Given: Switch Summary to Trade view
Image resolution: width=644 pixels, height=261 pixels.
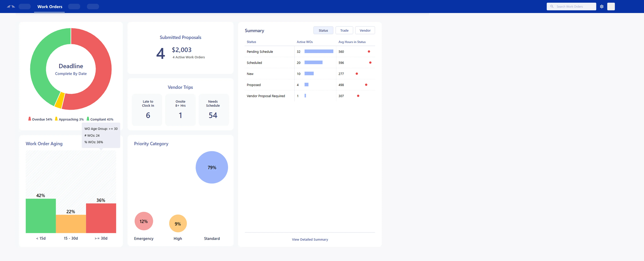Looking at the screenshot, I should click(x=344, y=30).
